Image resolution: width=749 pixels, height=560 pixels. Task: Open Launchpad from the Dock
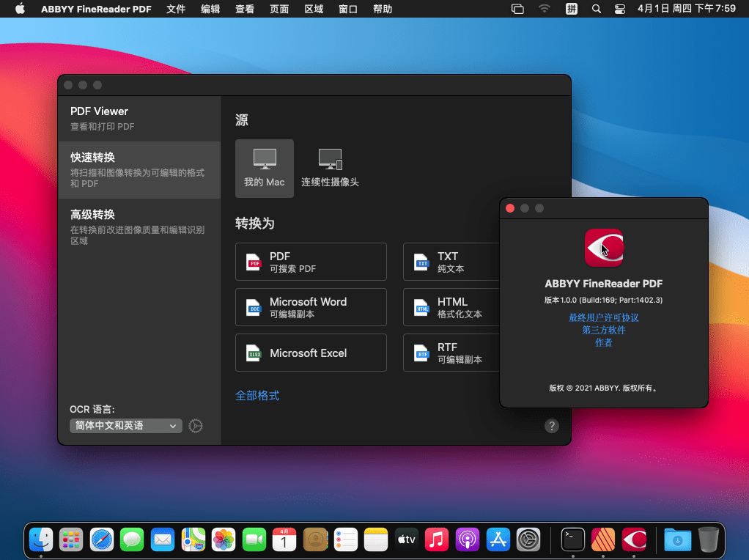tap(71, 540)
